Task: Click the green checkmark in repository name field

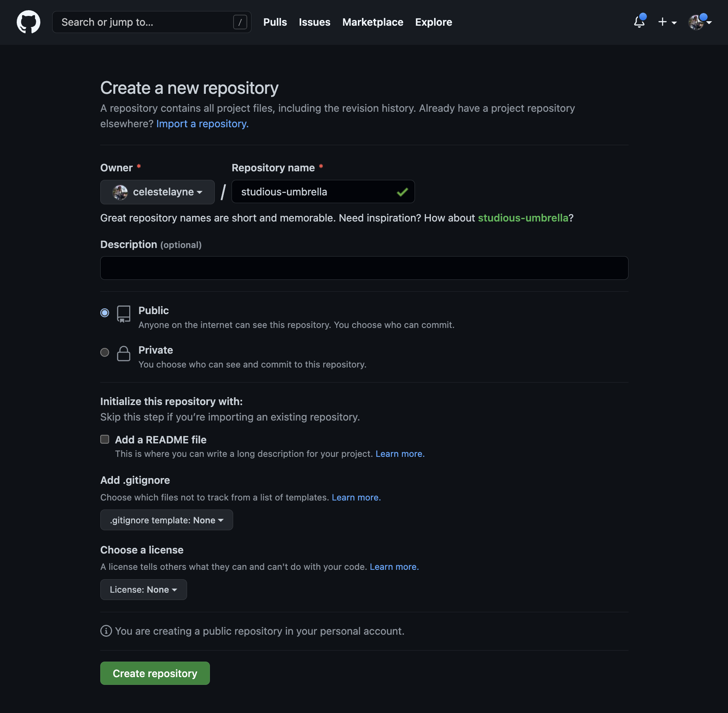Action: point(402,192)
